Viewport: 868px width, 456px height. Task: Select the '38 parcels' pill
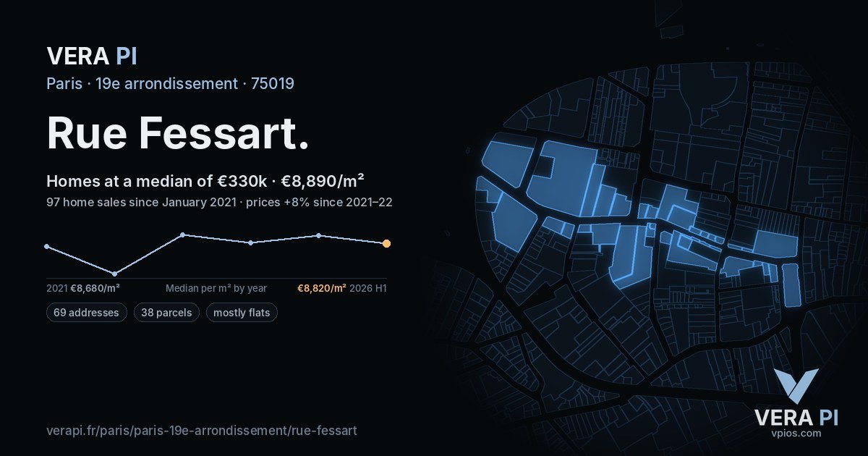(166, 313)
